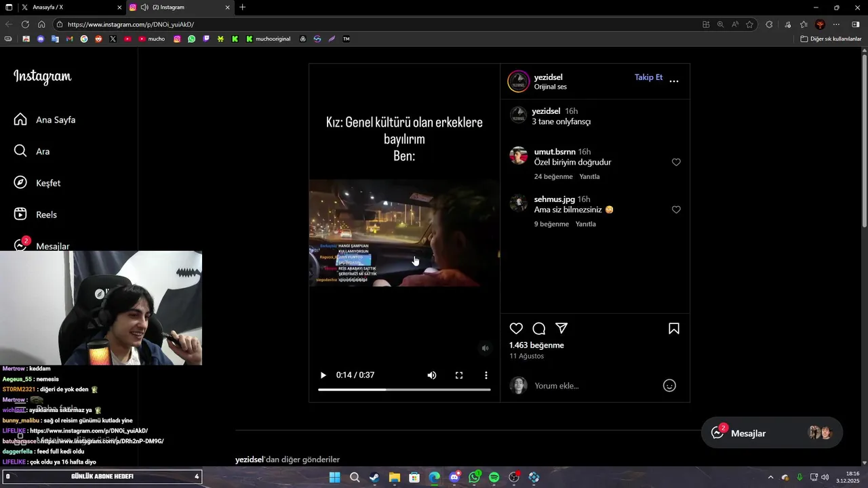Add this page to favorites with the star

749,24
